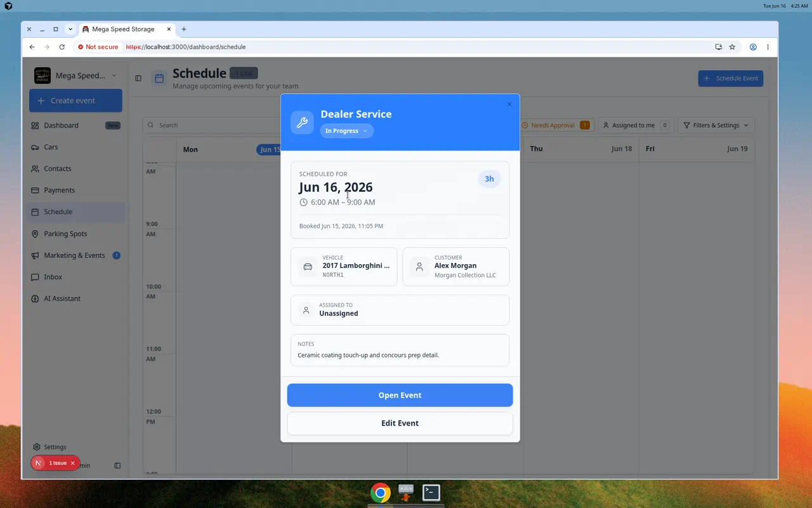Open the browser profile icon

(x=753, y=47)
